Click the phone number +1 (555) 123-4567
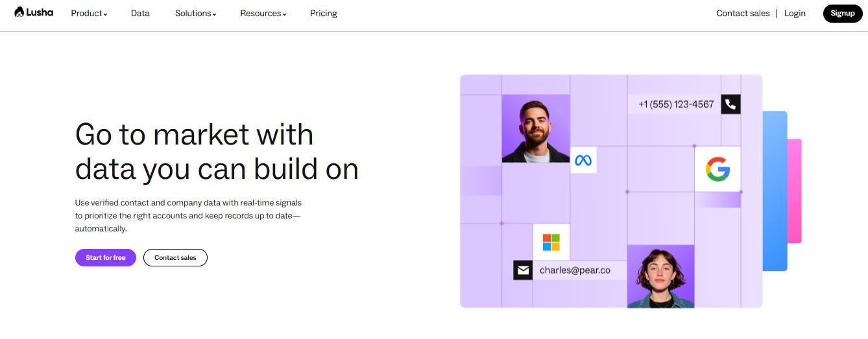This screenshot has width=868, height=339. point(676,104)
